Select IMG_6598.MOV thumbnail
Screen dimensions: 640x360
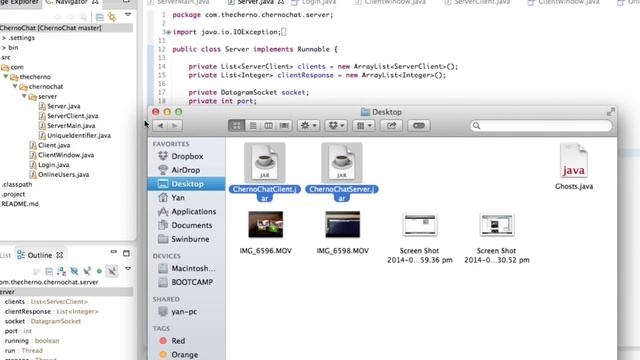coord(342,224)
